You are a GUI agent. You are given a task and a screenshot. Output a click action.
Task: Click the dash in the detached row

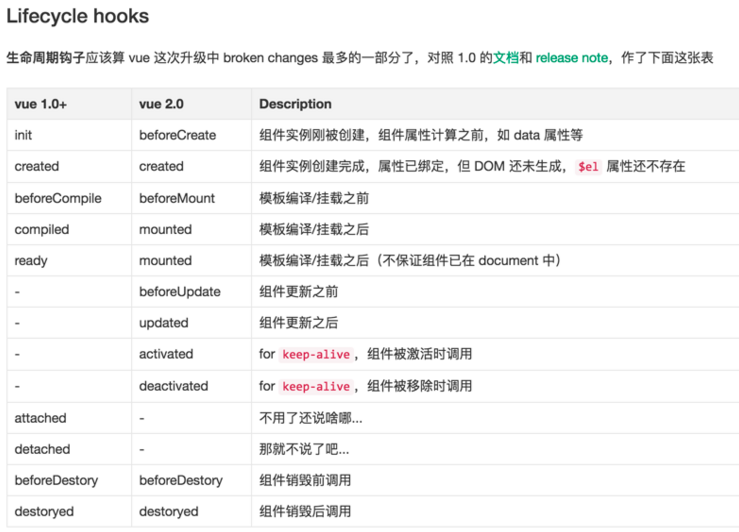click(x=142, y=450)
